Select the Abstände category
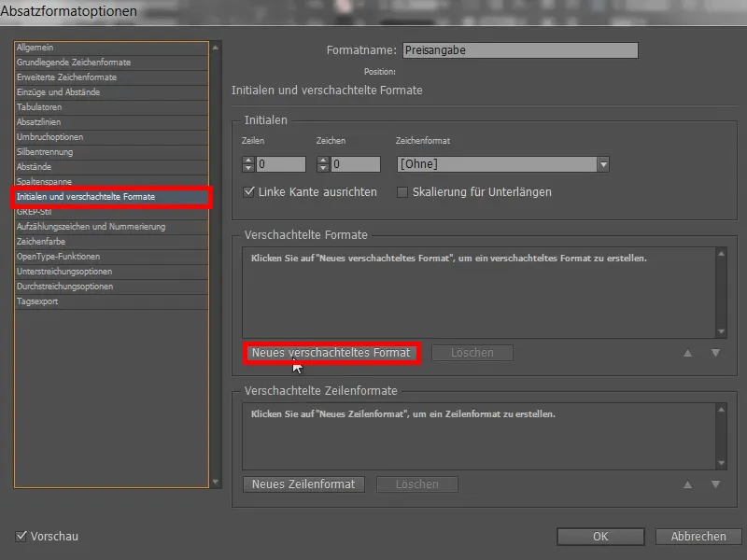747x560 pixels. 111,167
